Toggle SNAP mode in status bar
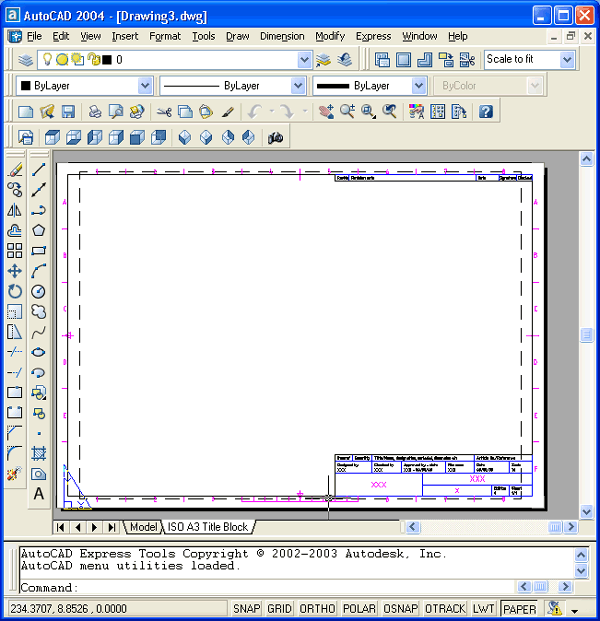Screen dimensions: 600x621 [247, 608]
